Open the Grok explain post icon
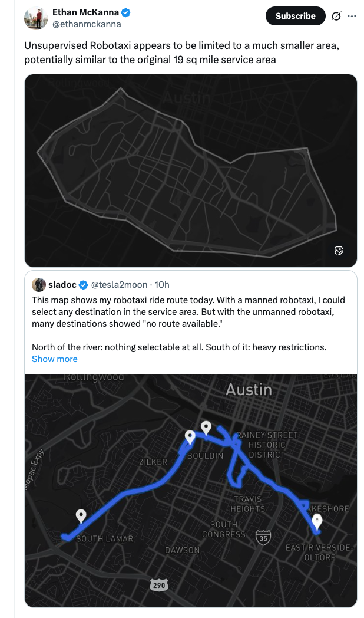 336,16
